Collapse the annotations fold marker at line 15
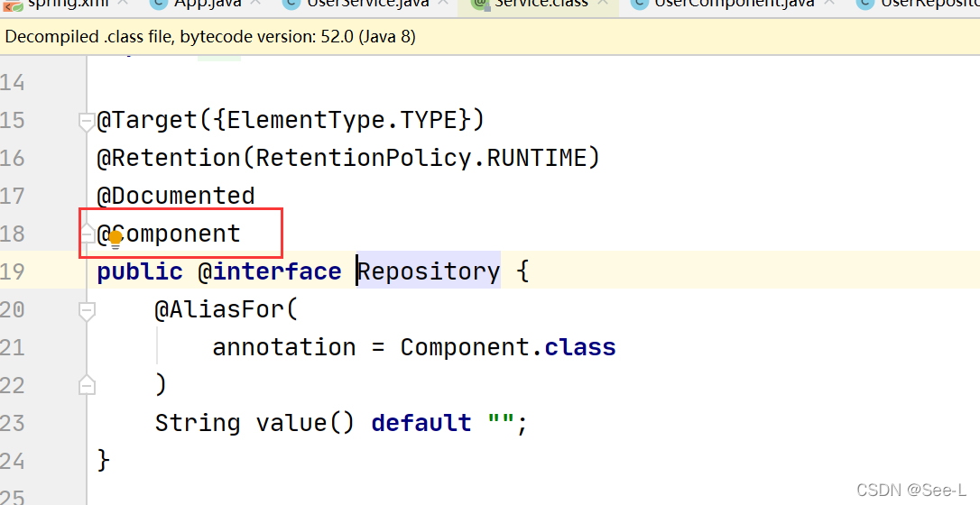 click(x=87, y=122)
